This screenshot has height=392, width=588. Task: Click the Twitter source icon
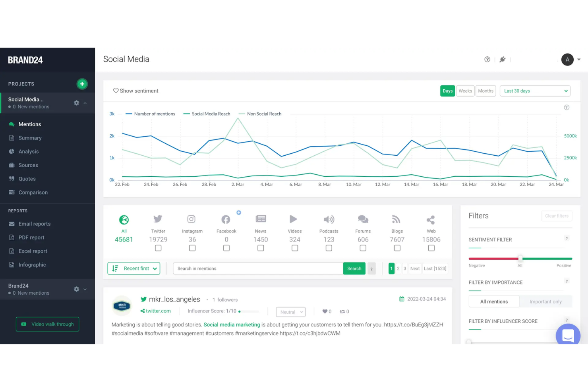point(158,219)
